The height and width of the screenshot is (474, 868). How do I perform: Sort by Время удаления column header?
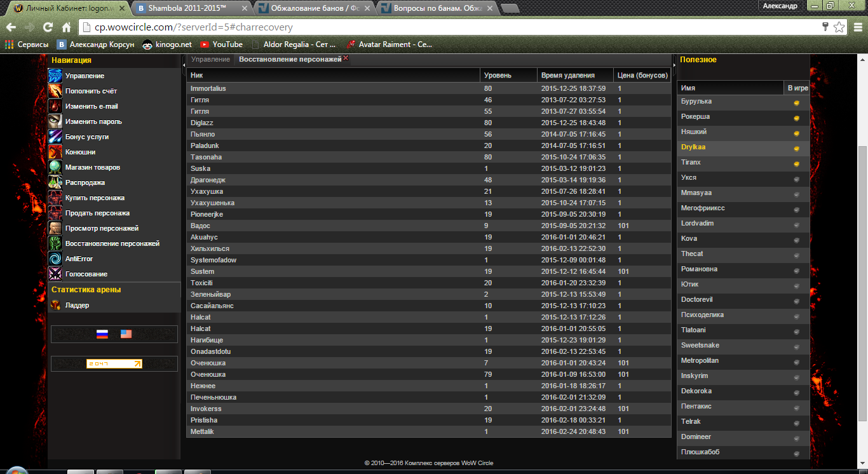pos(567,76)
